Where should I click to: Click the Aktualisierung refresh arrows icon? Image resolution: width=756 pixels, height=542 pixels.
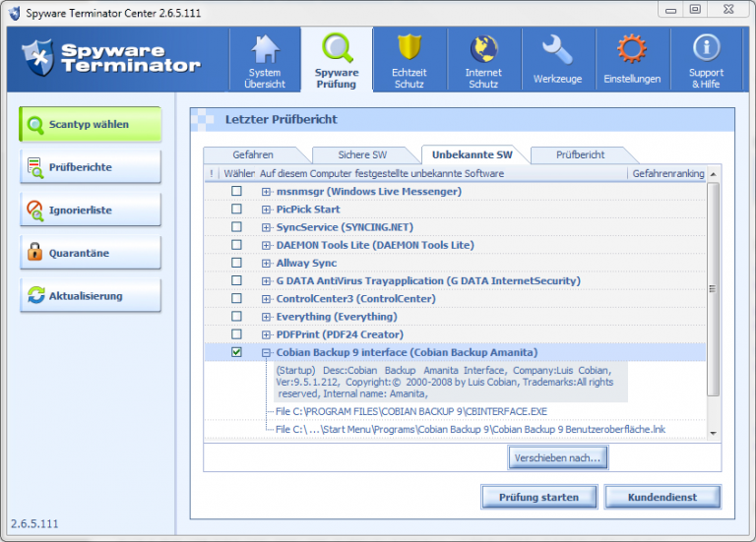[x=35, y=295]
